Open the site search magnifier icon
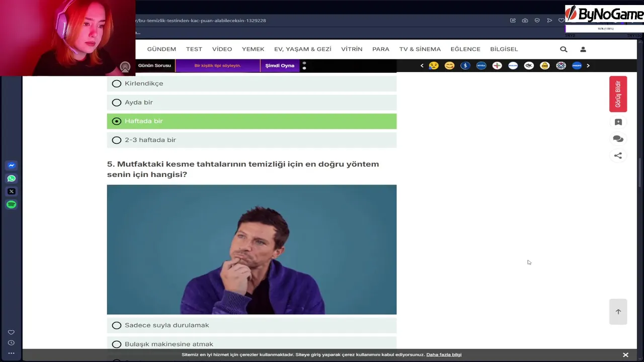The height and width of the screenshot is (362, 644). 563,49
